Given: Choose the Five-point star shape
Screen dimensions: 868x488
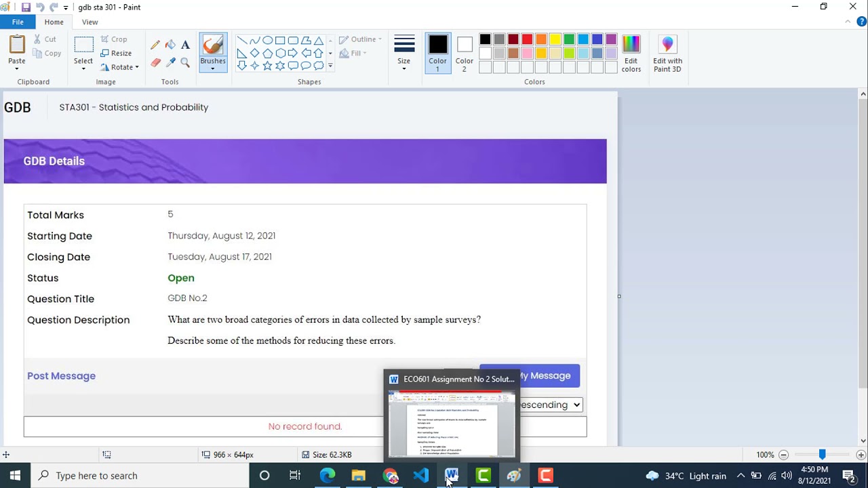Looking at the screenshot, I should (x=267, y=66).
